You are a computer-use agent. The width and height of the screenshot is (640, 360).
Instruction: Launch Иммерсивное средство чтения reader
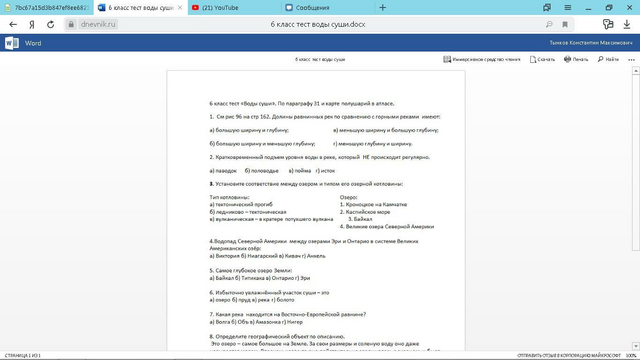tap(482, 60)
